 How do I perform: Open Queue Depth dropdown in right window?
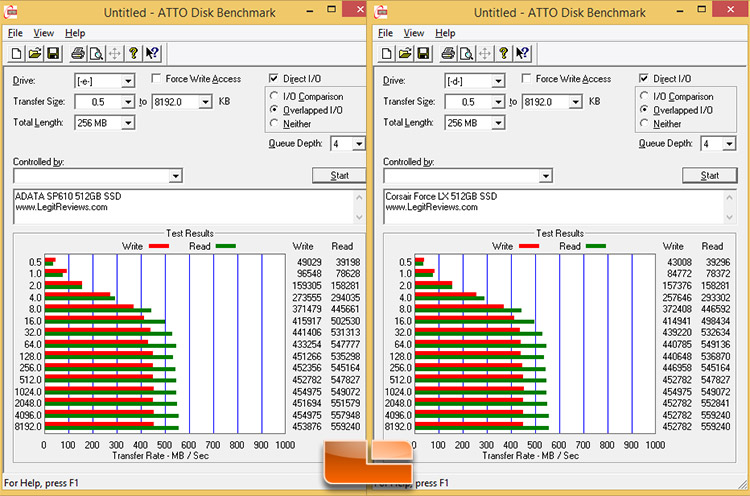tap(729, 143)
